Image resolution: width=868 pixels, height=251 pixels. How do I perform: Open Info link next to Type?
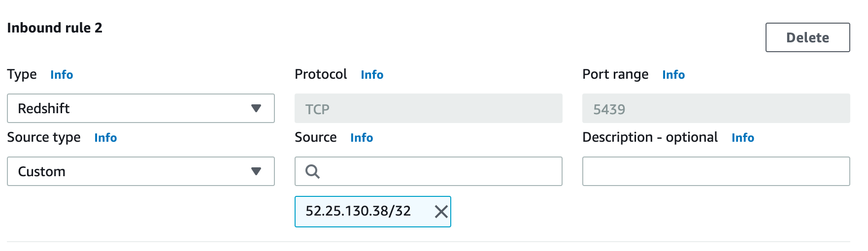pos(62,75)
